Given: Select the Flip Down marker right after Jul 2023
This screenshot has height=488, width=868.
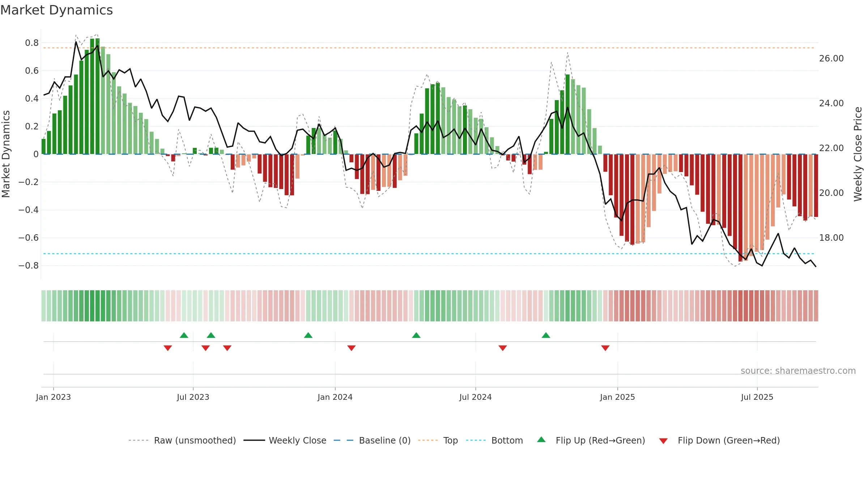Looking at the screenshot, I should [x=206, y=348].
